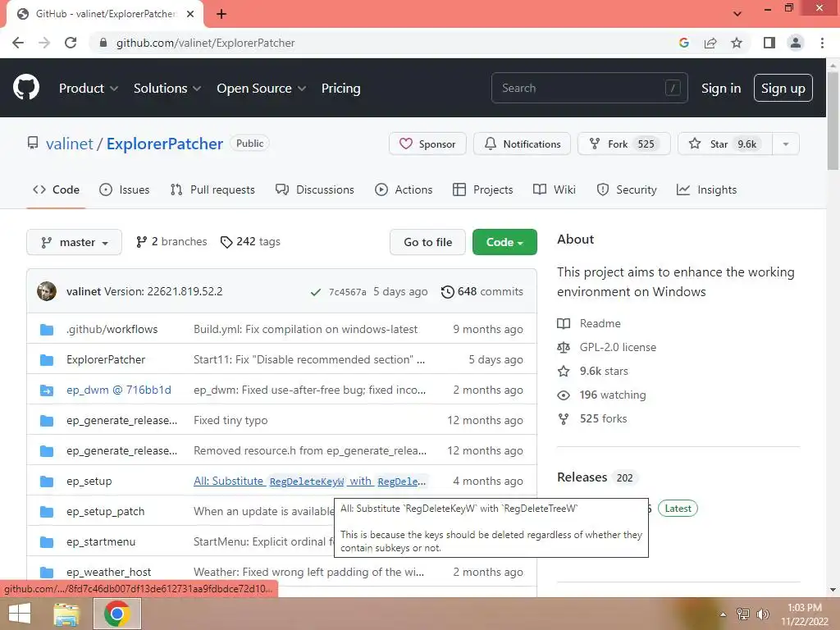Open ep_dwm @ 716bb1d submodule
This screenshot has width=840, height=630.
(119, 390)
